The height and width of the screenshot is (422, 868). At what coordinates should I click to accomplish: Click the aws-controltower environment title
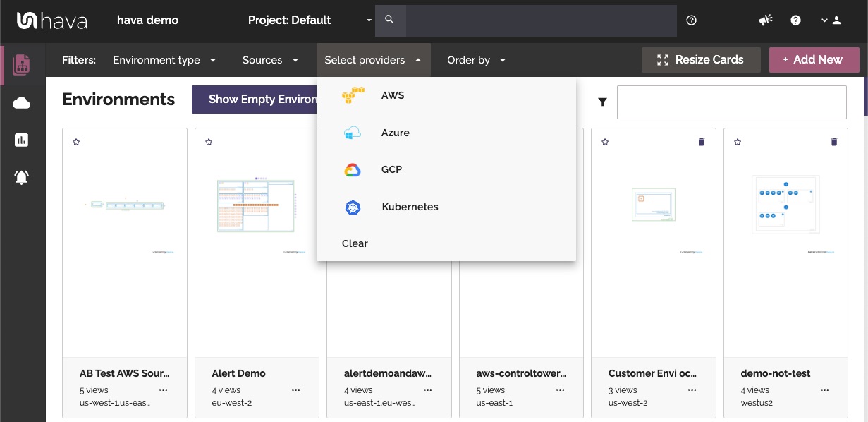coord(521,373)
